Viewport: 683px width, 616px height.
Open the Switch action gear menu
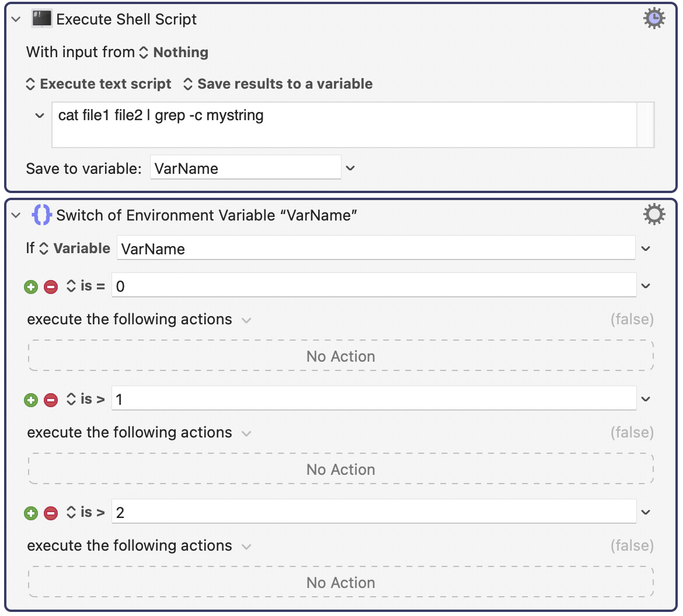pos(654,215)
